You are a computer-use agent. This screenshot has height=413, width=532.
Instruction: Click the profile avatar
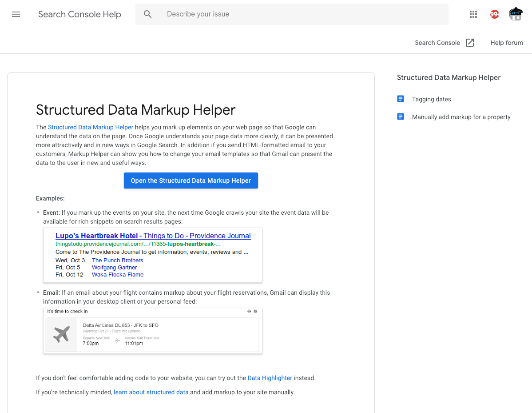point(516,14)
